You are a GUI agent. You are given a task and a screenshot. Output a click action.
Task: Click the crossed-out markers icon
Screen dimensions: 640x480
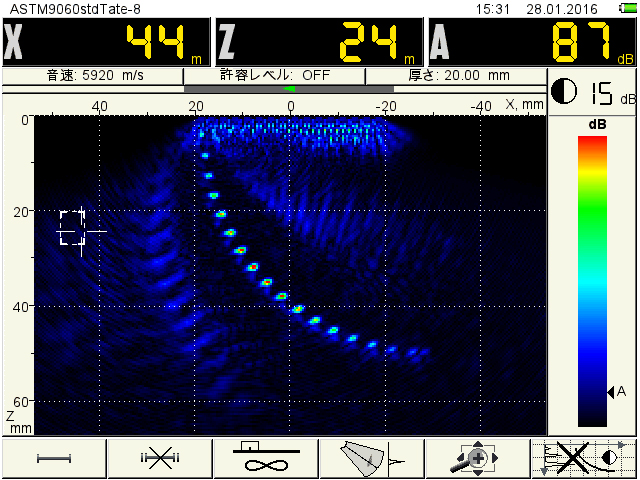pos(160,458)
